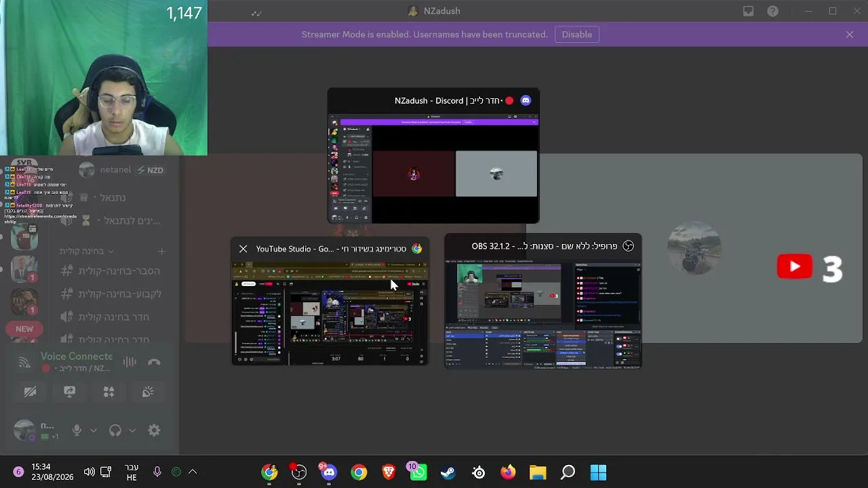Expand hidden system tray icons
The image size is (868, 488).
(193, 472)
